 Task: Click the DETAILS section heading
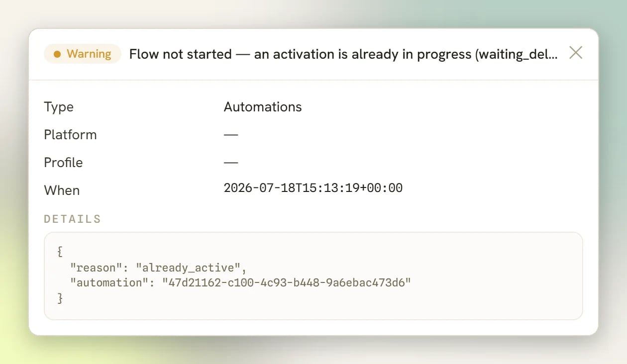73,219
